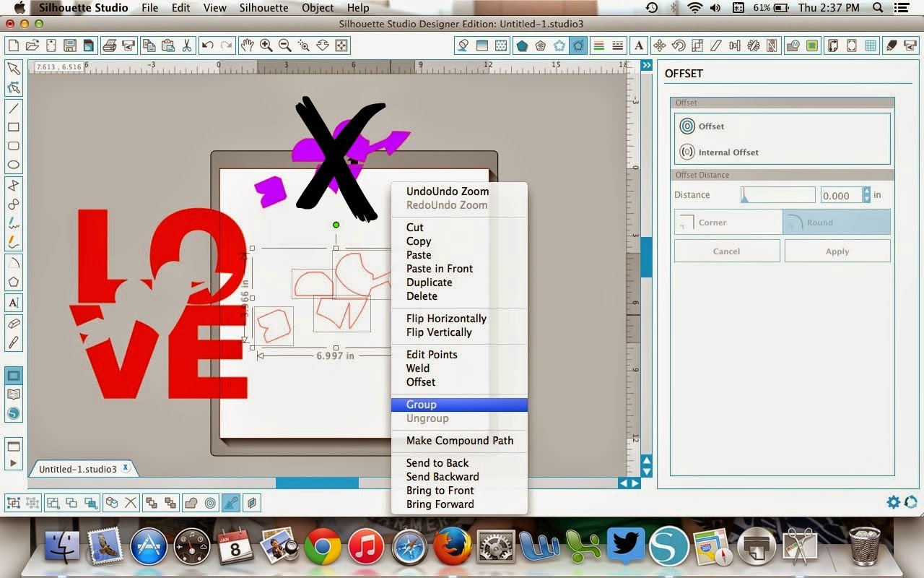Viewport: 924px width, 578px height.
Task: Open the Text Style panel icon
Action: [639, 46]
